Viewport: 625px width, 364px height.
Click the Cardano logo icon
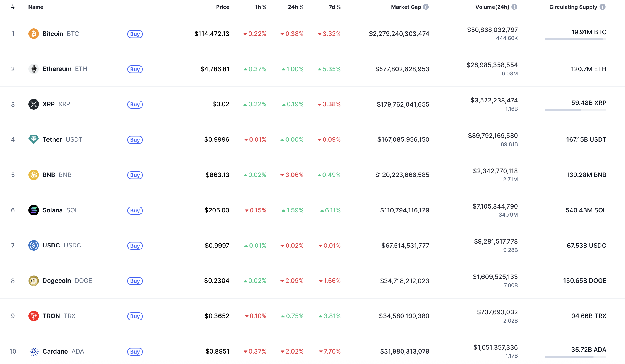tap(34, 351)
